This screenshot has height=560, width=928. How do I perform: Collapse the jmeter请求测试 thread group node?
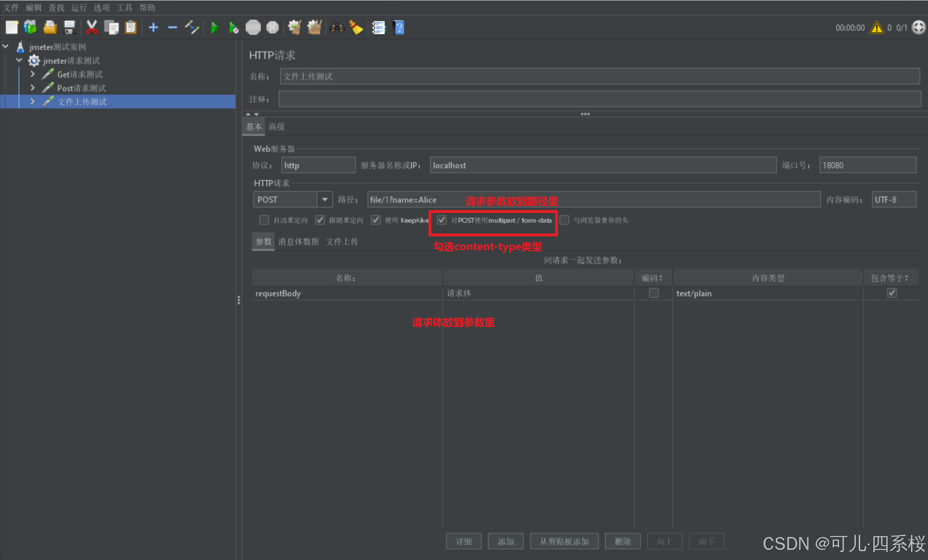point(19,60)
